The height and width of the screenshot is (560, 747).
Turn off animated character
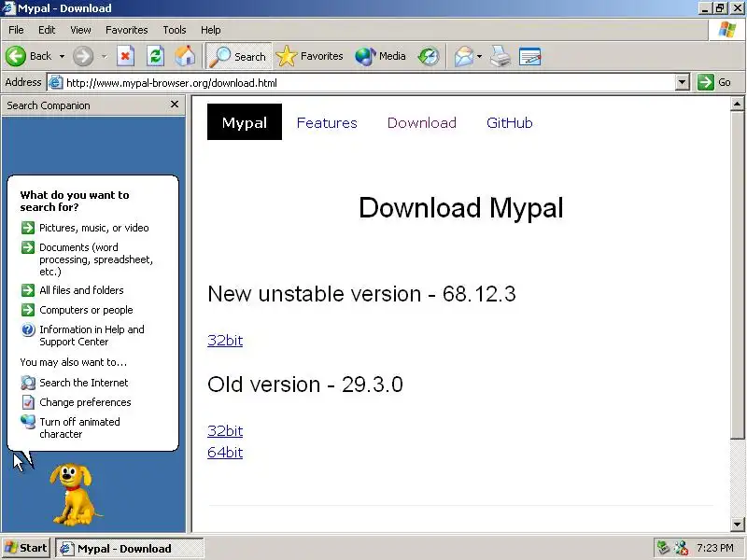[x=71, y=427]
